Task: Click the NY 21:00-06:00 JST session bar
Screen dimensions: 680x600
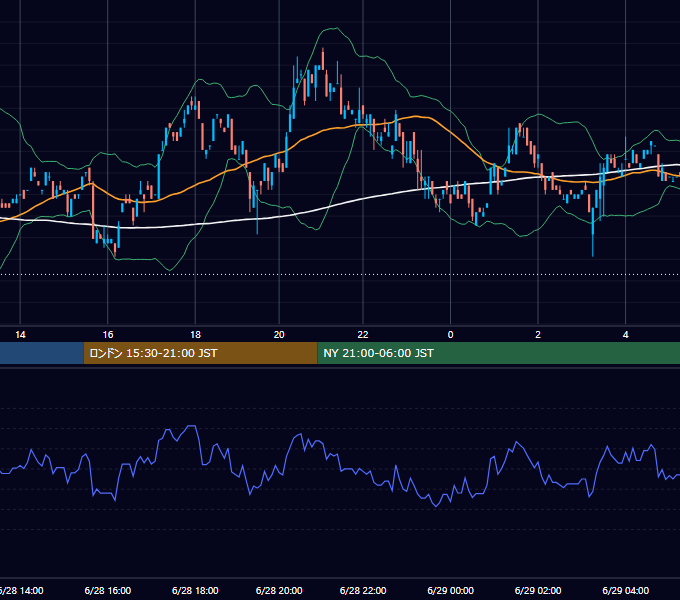Action: (x=499, y=353)
